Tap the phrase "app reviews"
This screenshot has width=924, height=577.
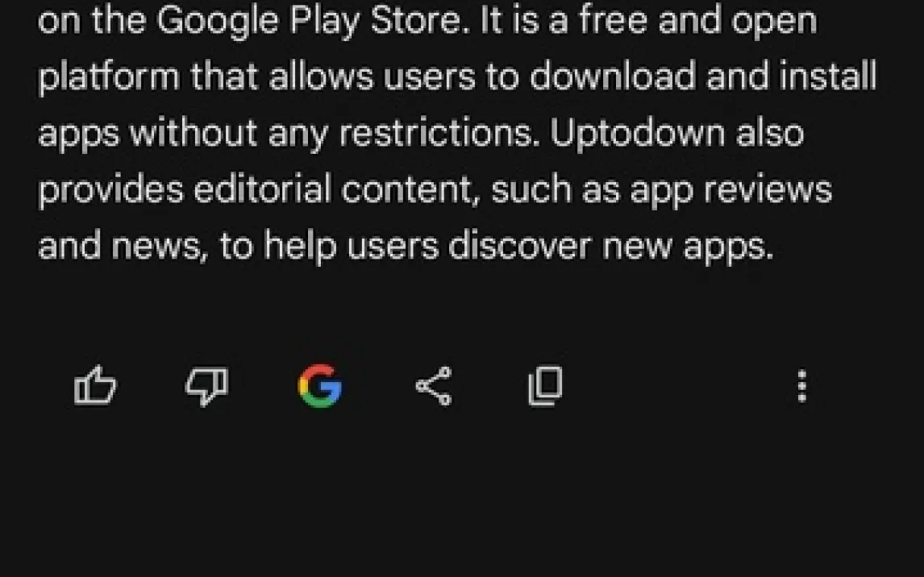coord(730,191)
